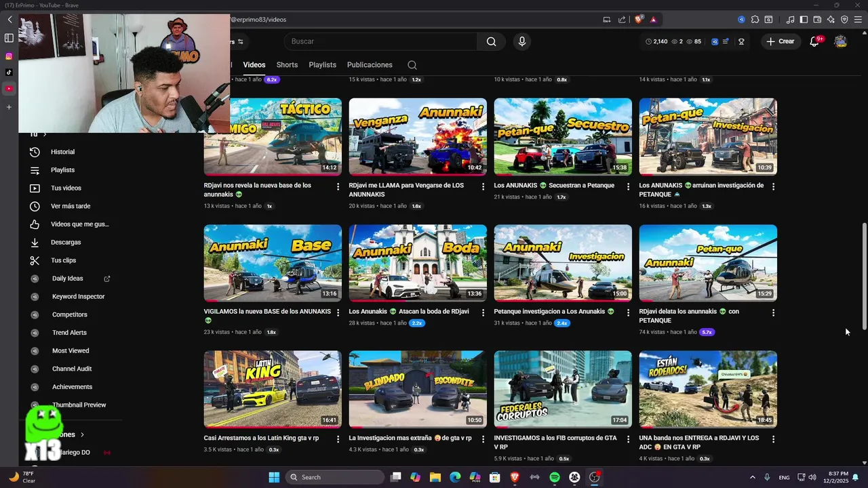
Task: Show hidden system tray icons chevron
Action: 753,477
